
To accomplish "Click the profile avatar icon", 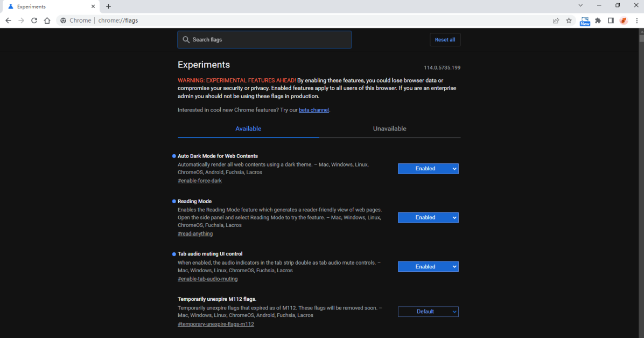I will point(624,20).
